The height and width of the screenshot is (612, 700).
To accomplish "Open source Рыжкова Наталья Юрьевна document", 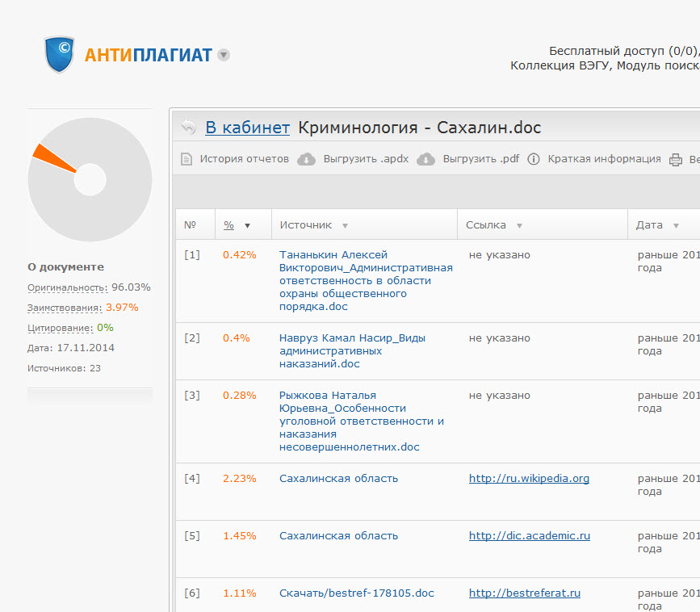I will pyautogui.click(x=362, y=421).
